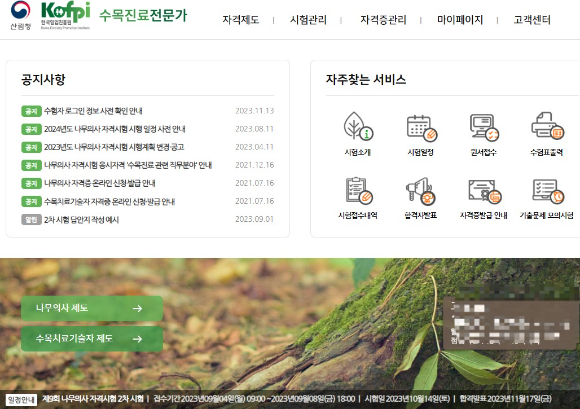Click the 합격자발표 megaphone icon
This screenshot has width=580, height=409.
421,191
